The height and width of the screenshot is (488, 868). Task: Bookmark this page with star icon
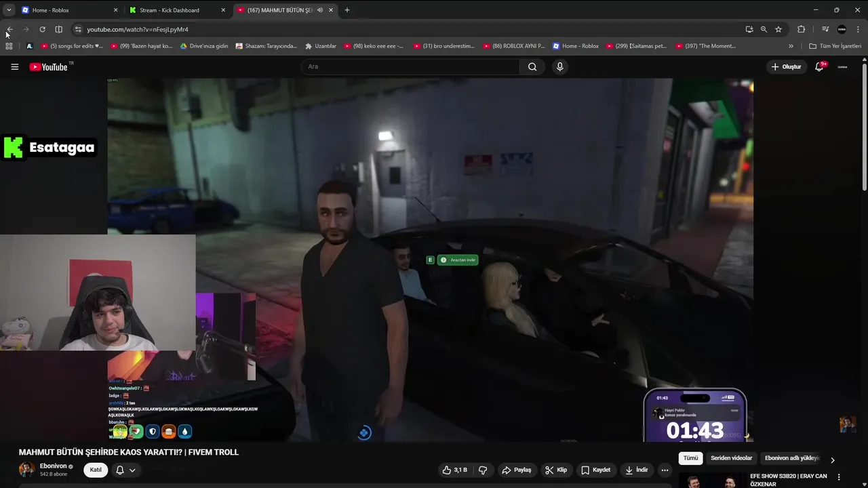(778, 29)
